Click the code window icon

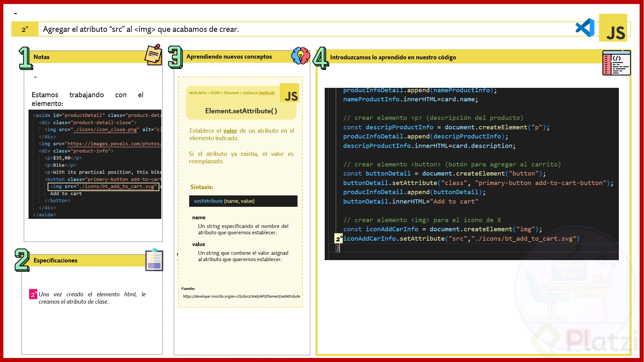[x=616, y=63]
